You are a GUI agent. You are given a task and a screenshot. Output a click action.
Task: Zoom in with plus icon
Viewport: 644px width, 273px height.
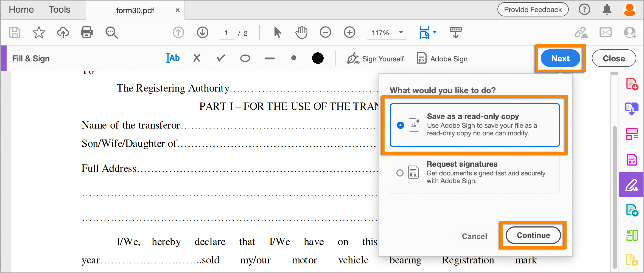coord(350,32)
